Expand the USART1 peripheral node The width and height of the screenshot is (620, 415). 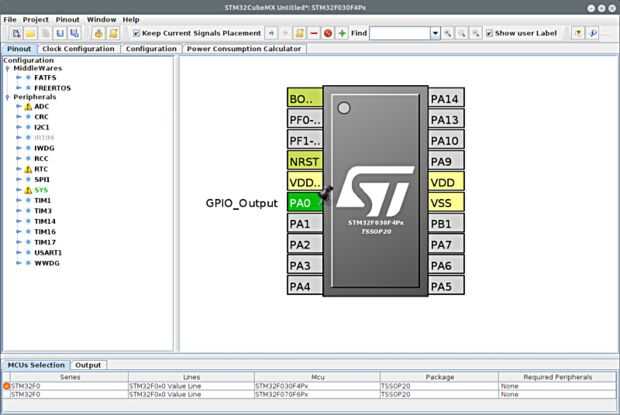[x=19, y=253]
